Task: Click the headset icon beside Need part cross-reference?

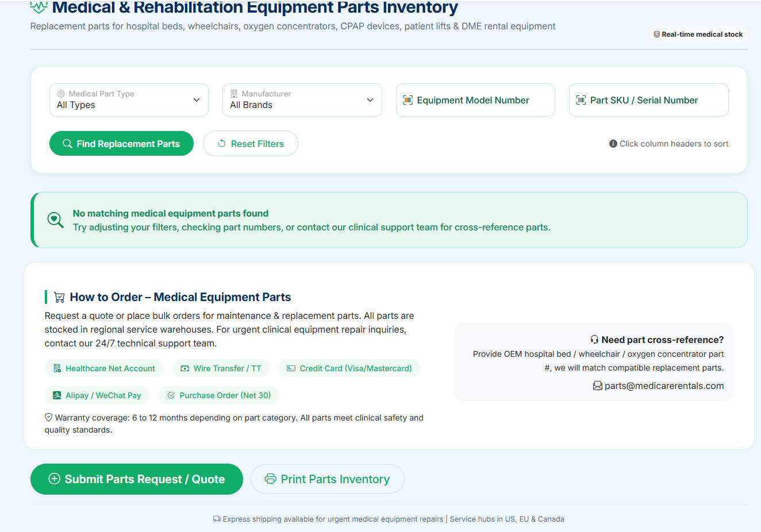Action: tap(595, 340)
